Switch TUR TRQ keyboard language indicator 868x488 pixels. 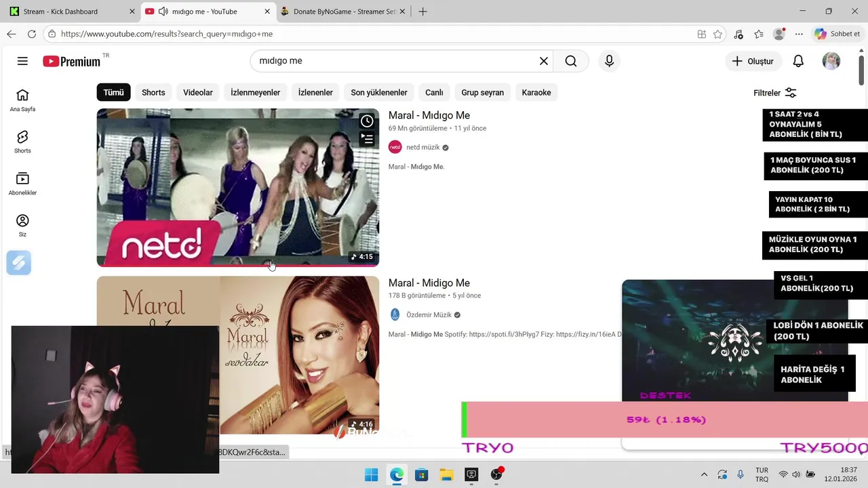[762, 474]
